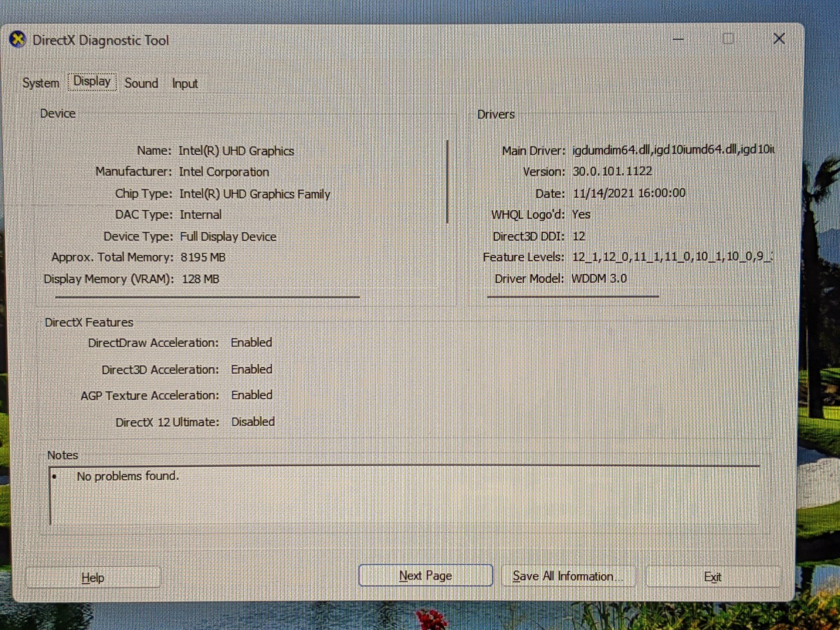This screenshot has height=630, width=840.
Task: Click the DirectDraw Acceleration 'Enabled' value
Action: 251,342
